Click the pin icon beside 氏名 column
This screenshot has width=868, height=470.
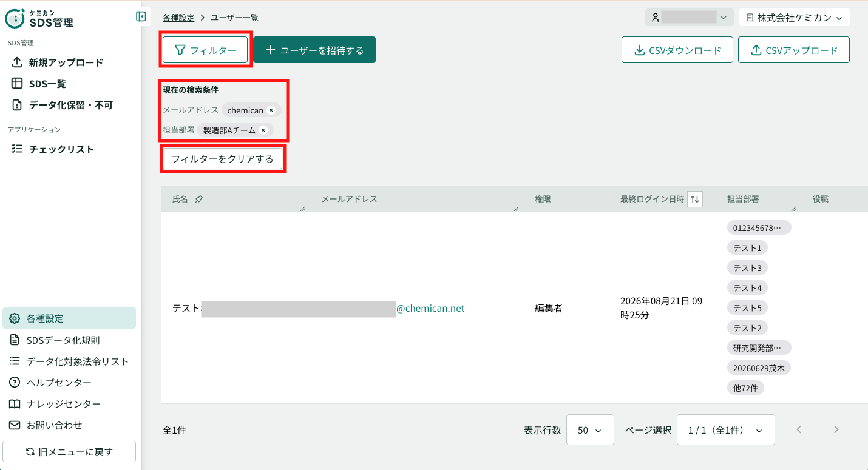click(x=199, y=199)
